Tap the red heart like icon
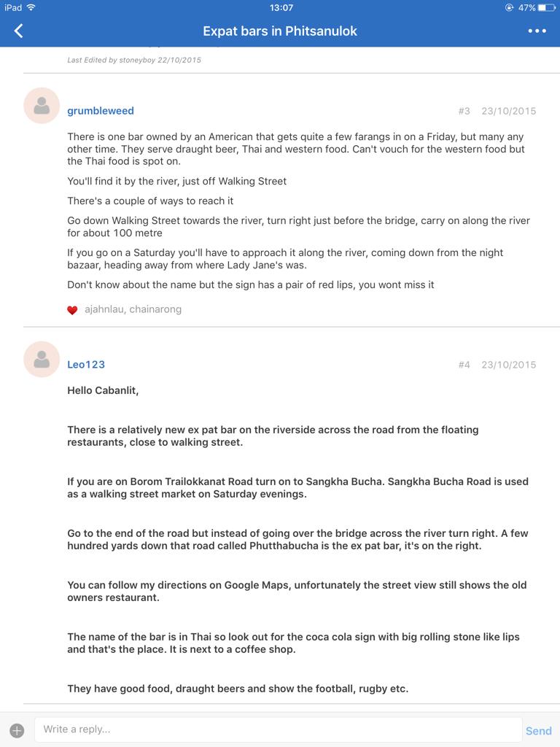This screenshot has width=560, height=747. [72, 310]
